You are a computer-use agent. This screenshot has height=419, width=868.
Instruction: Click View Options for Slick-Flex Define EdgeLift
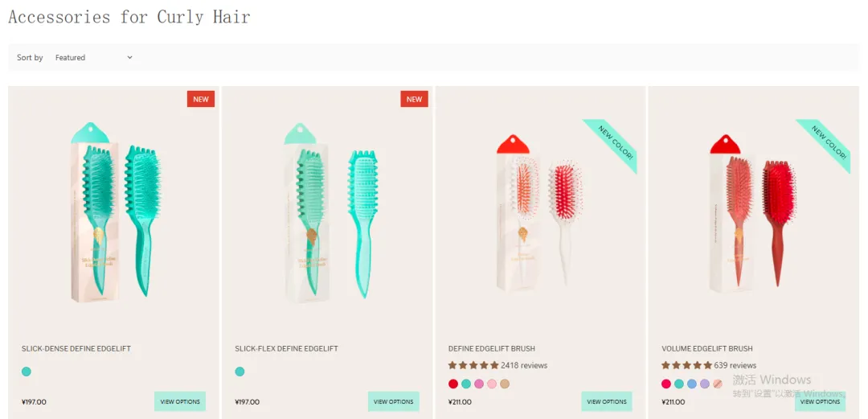[394, 401]
